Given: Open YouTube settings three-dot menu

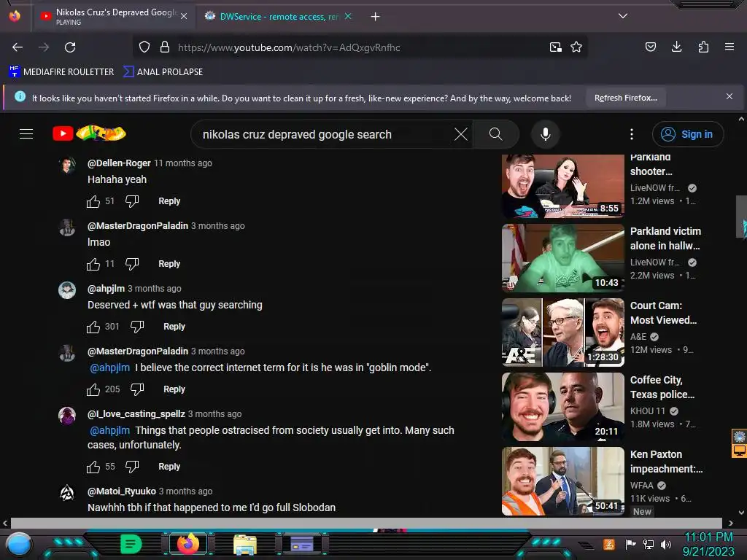Looking at the screenshot, I should tap(632, 134).
